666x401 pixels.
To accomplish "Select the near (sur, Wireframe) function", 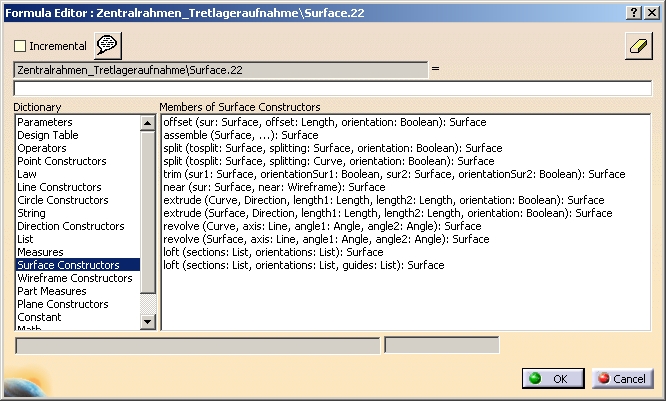I will point(274,187).
